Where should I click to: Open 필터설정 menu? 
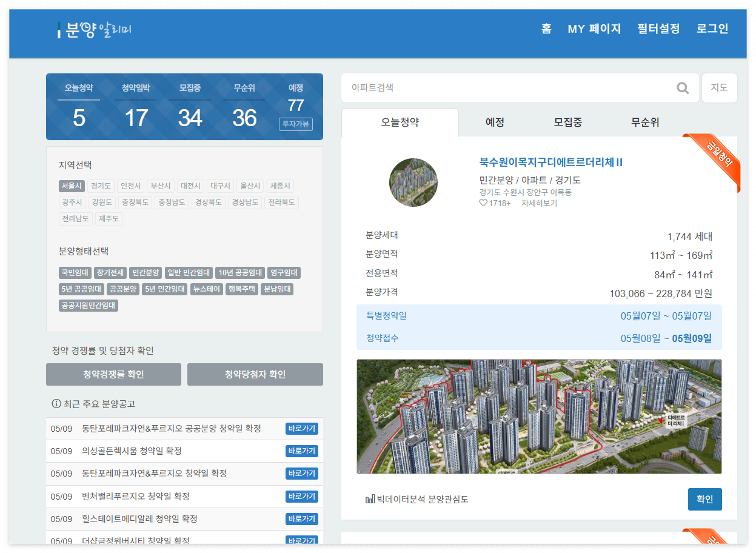click(x=658, y=28)
